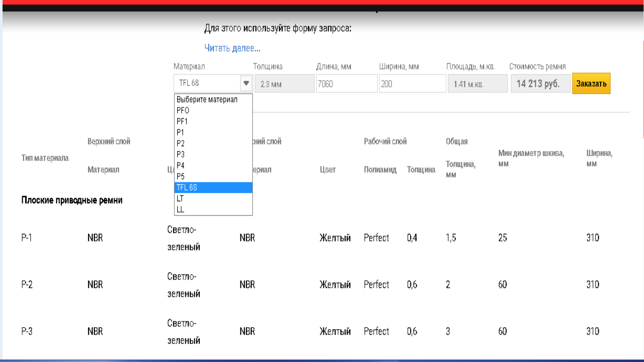Select highlighted TFL 6S option

pos(213,188)
